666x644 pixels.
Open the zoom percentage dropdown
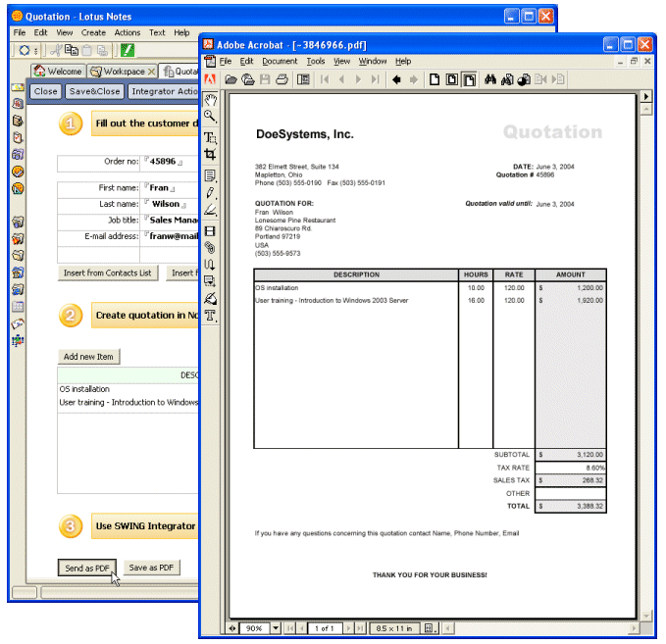276,627
